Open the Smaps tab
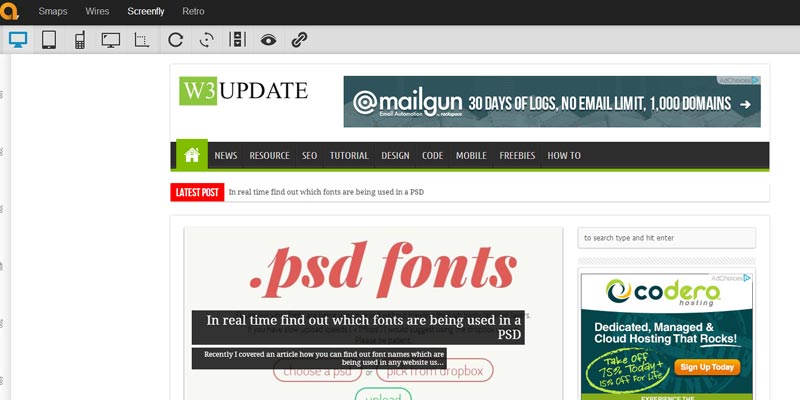The image size is (800, 400). [53, 12]
